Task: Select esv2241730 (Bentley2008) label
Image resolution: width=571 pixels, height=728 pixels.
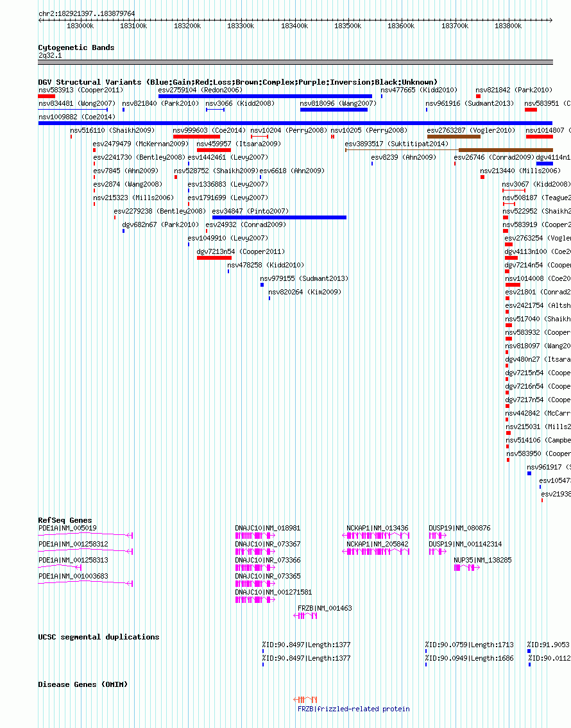Action: pos(139,157)
